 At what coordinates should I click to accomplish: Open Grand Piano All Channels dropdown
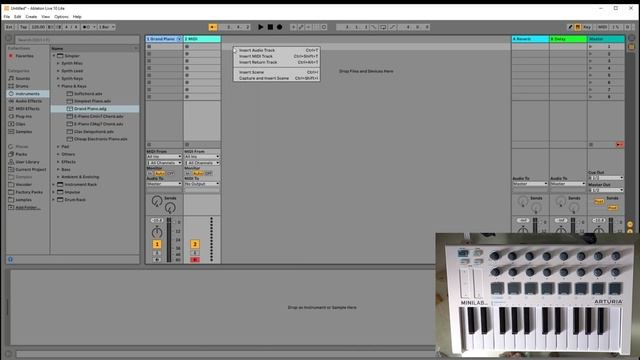point(164,163)
